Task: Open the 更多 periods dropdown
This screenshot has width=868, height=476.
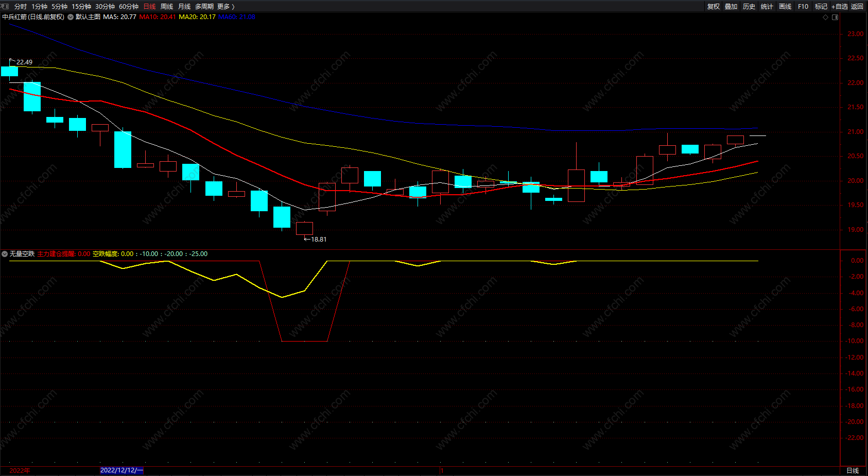Action: coord(226,7)
